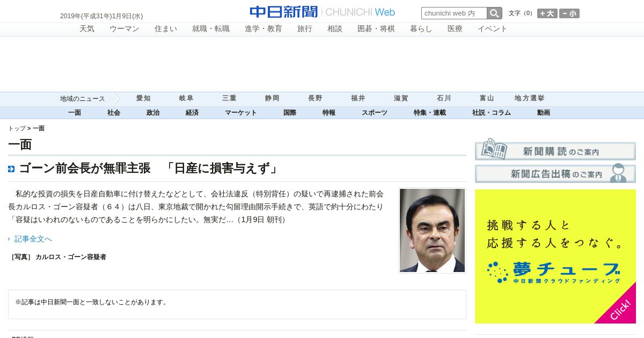
Task: Go to 特集・連載 section tab
Action: pyautogui.click(x=430, y=113)
